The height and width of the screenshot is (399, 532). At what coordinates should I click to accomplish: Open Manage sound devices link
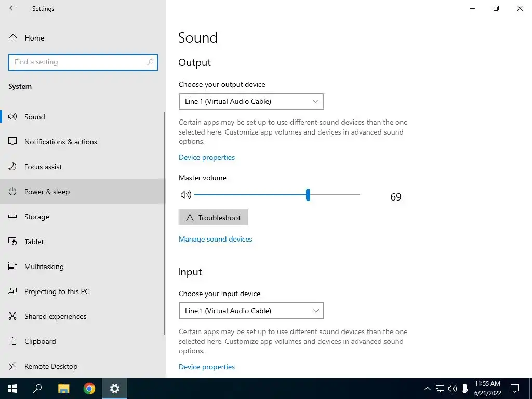click(x=216, y=239)
